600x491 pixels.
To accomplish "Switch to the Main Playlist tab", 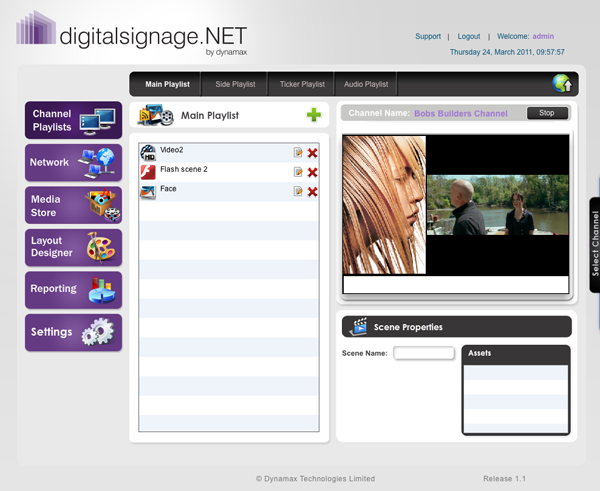I will click(167, 84).
